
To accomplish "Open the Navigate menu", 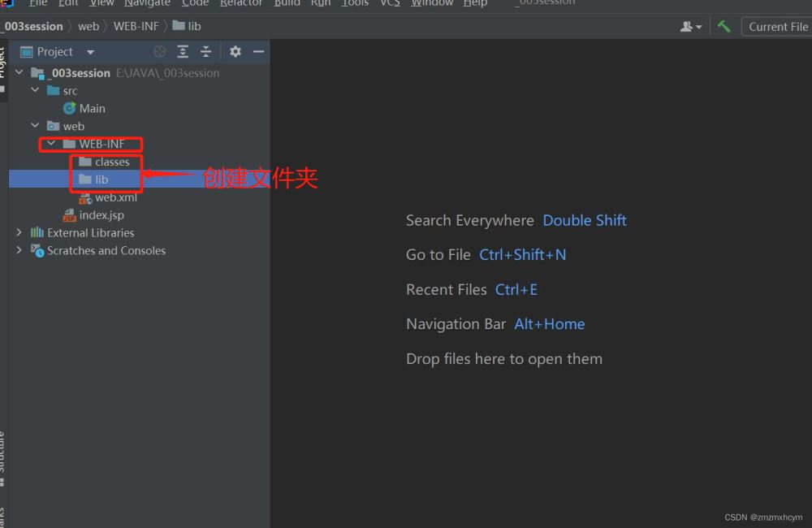I will point(147,3).
